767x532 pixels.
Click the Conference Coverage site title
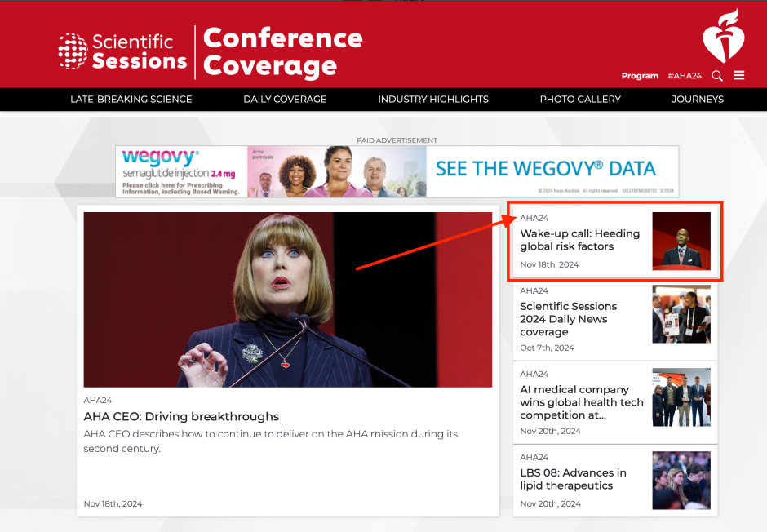click(283, 52)
